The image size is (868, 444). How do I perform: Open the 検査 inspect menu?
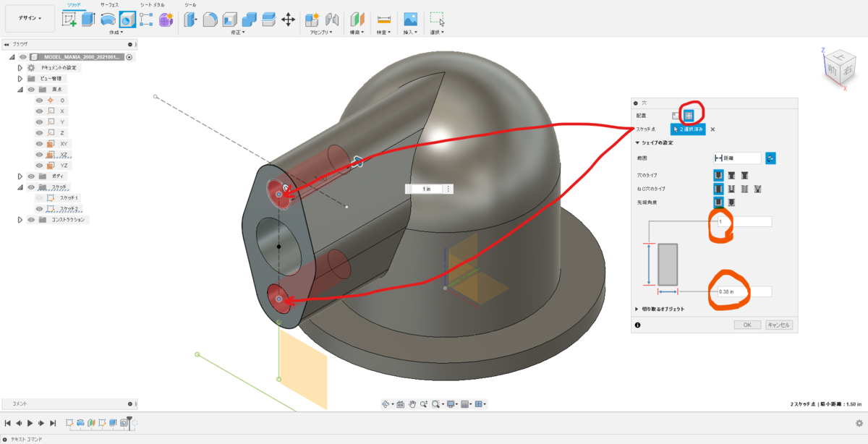(383, 33)
